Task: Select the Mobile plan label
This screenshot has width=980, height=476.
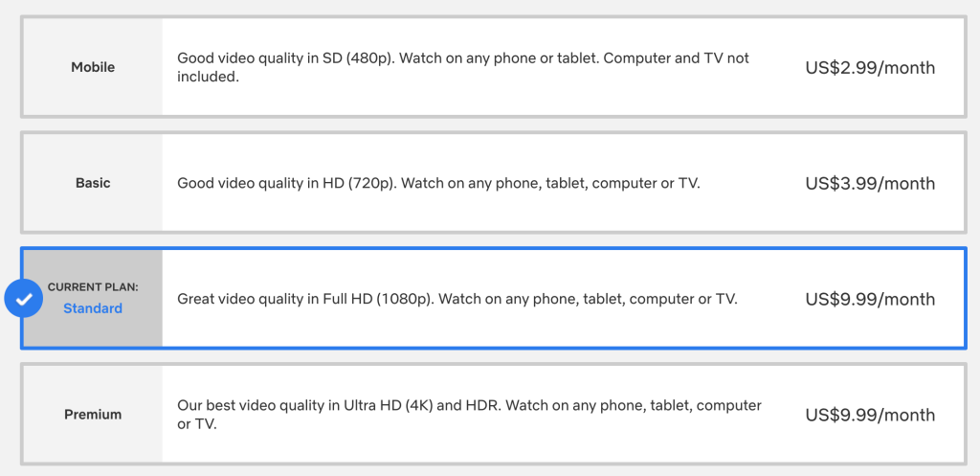Action: click(93, 67)
